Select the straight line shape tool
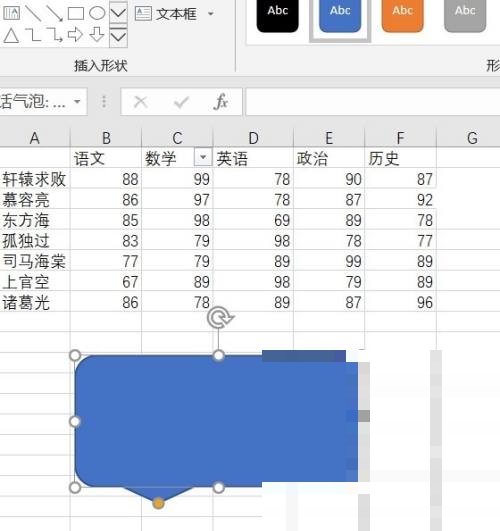The image size is (500, 531). (x=33, y=13)
